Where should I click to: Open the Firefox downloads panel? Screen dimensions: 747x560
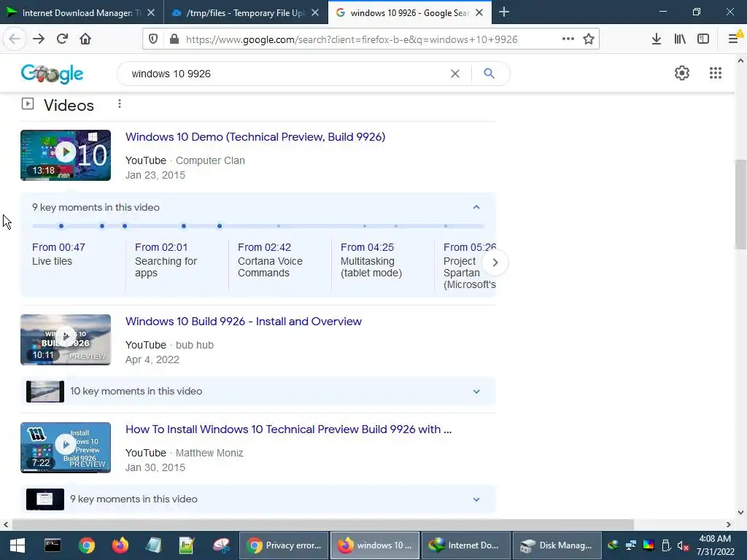(657, 39)
